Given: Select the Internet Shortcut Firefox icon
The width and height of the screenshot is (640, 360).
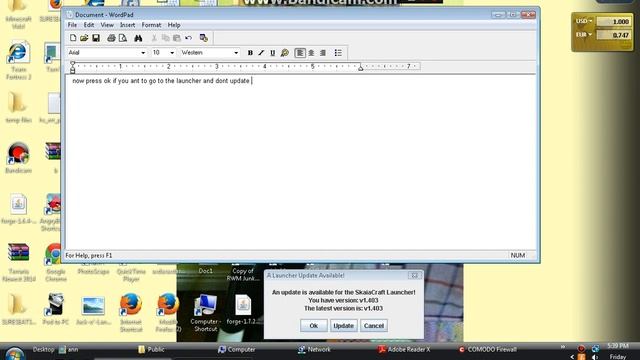Looking at the screenshot, I should click(x=131, y=313).
